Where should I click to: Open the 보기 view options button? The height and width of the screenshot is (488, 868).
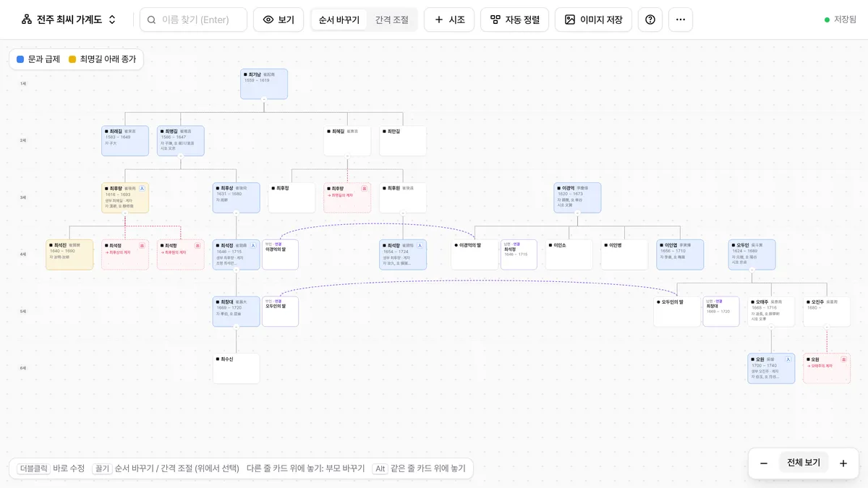click(x=278, y=20)
